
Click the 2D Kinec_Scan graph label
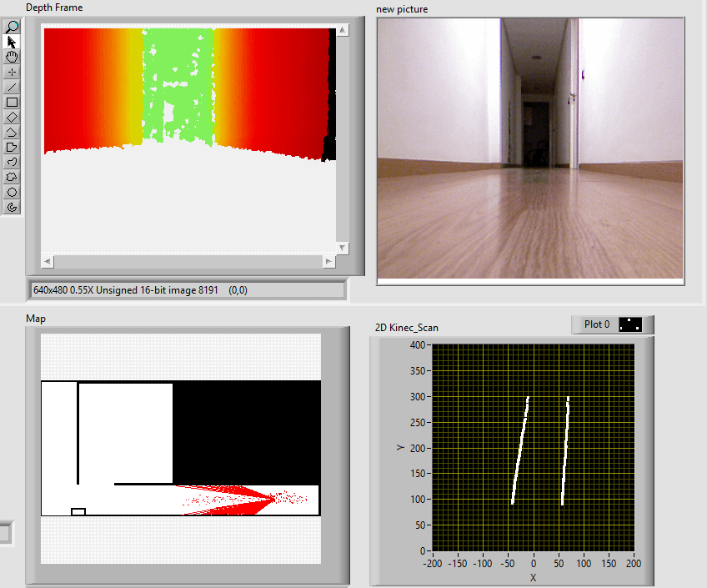(406, 328)
